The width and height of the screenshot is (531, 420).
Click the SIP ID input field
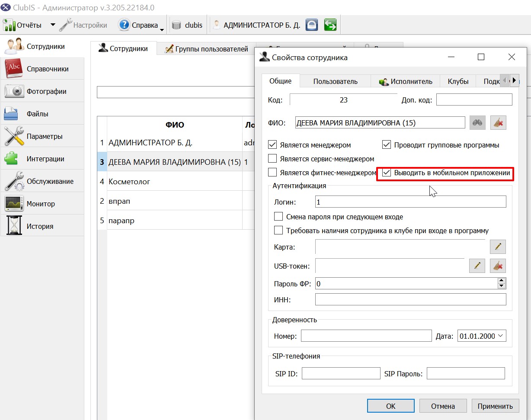click(x=341, y=373)
